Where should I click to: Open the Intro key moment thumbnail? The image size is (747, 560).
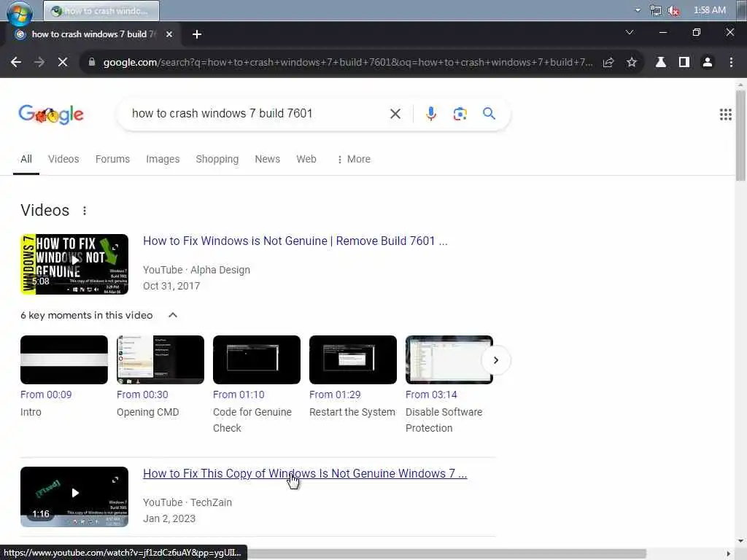[x=64, y=360]
